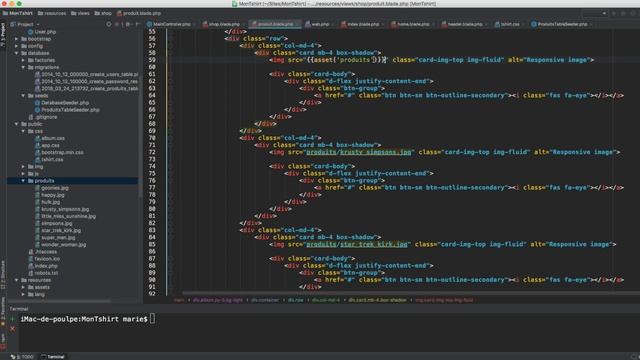Select hulk.jpg image file

click(x=47, y=202)
